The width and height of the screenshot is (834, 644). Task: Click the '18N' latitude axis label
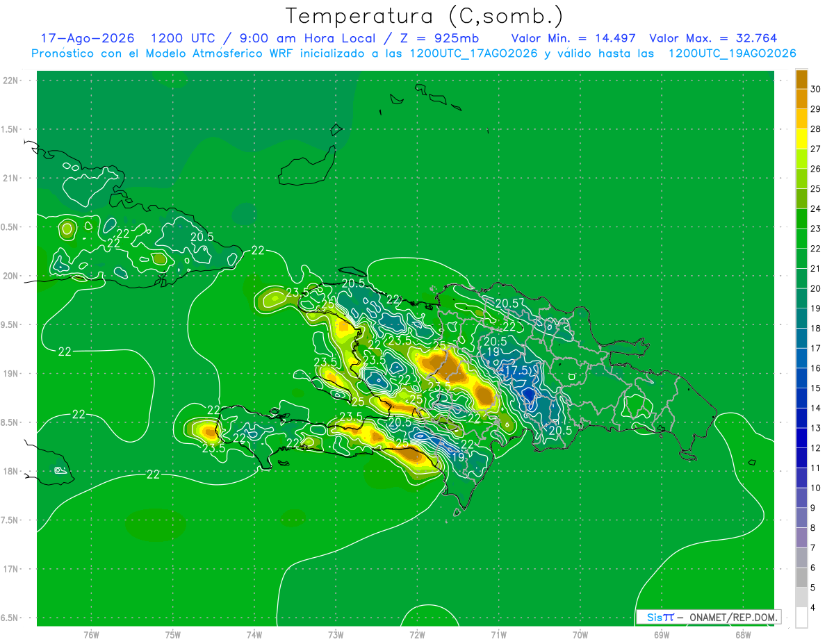pos(10,471)
